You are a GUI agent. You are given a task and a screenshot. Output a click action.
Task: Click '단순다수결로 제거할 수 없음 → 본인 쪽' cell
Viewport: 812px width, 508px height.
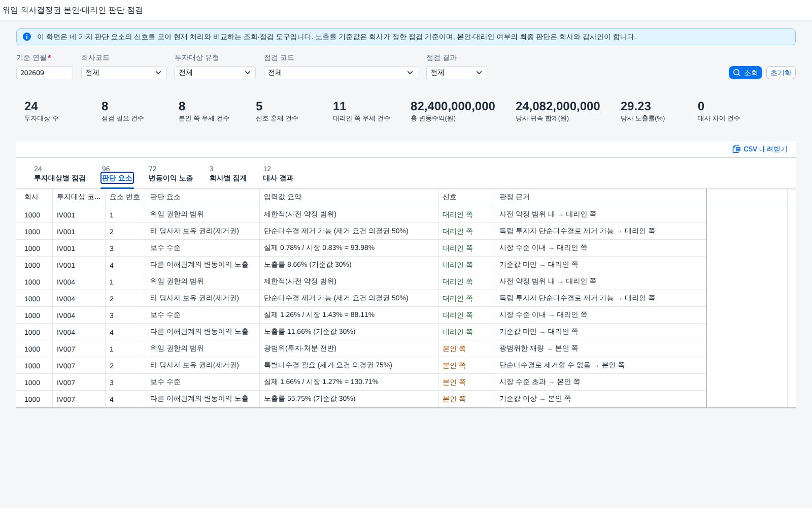pyautogui.click(x=600, y=365)
